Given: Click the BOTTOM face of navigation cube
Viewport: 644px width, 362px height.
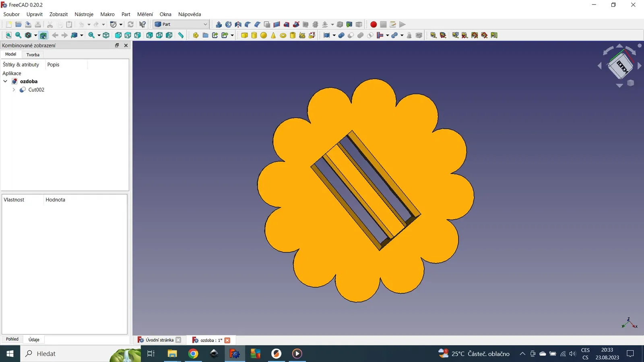Looking at the screenshot, I should pos(621,66).
